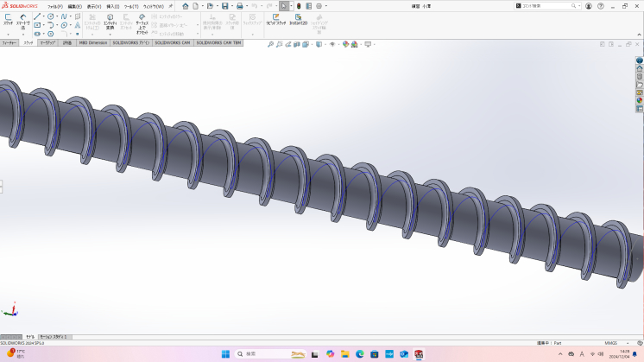
Task: Open the File Properties icon
Action: [x=308, y=6]
